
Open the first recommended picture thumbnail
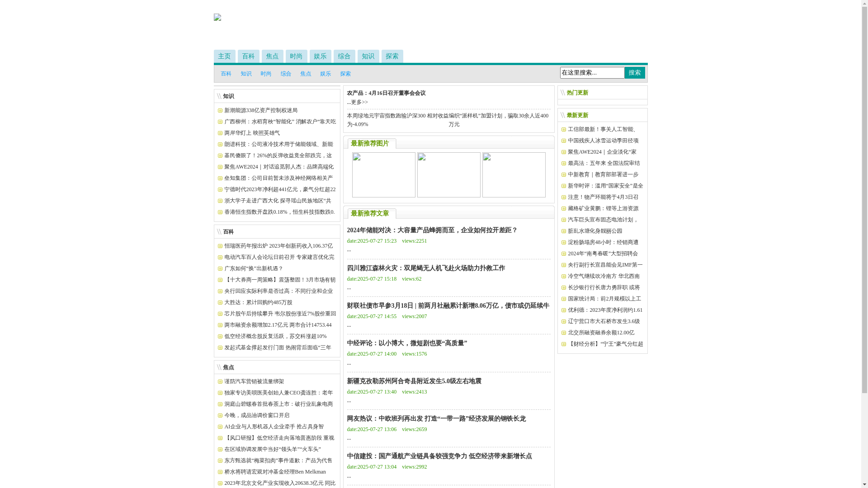pyautogui.click(x=384, y=175)
